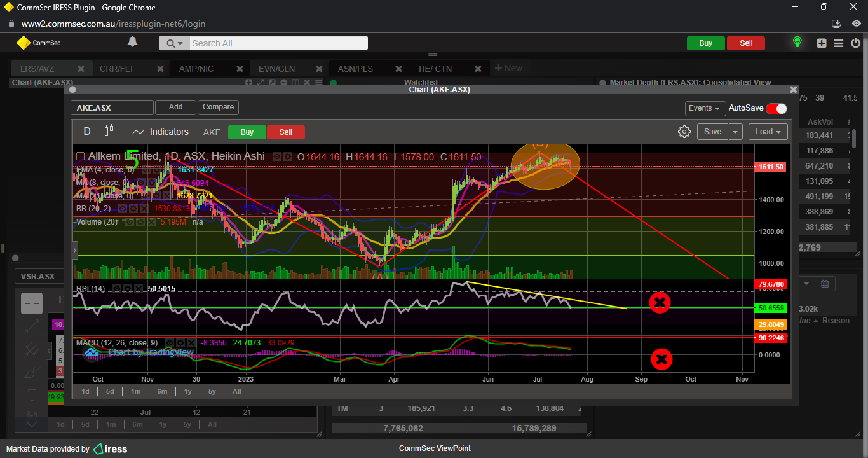Click the AKE.ASX symbol field
Image resolution: width=868 pixels, height=458 pixels.
tap(112, 108)
